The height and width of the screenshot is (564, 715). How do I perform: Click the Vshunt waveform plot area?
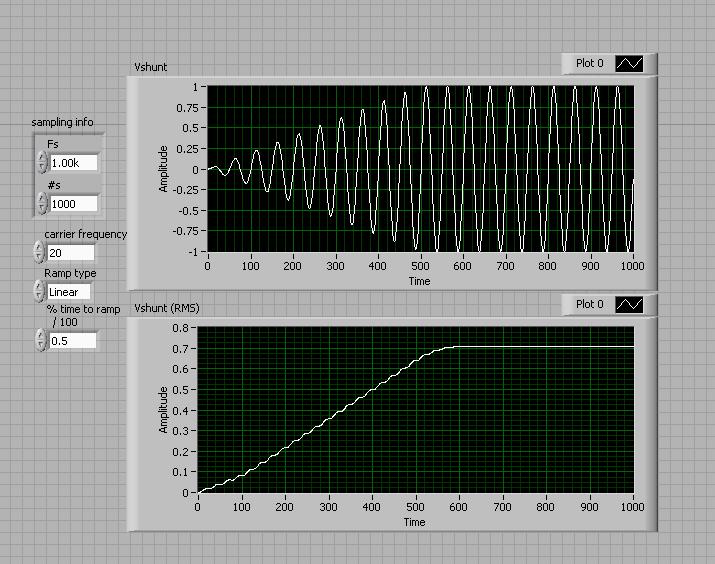click(x=420, y=169)
